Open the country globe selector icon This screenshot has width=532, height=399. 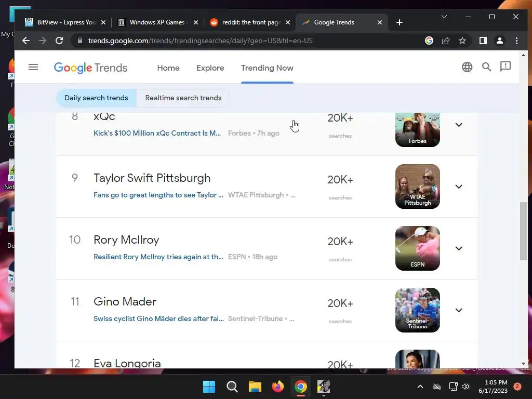click(x=467, y=67)
